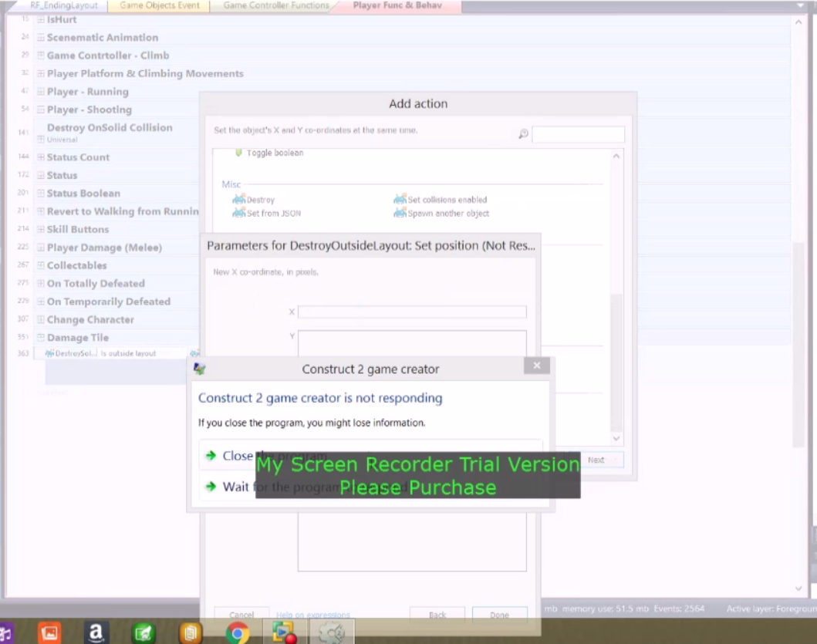
Task: Click the magnifier search icon in Add action
Action: 523,133
